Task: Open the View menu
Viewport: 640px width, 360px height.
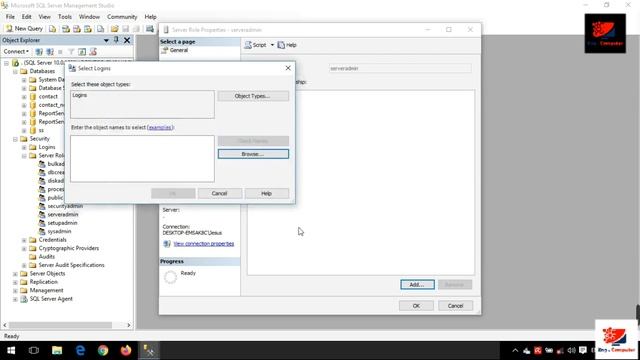Action: click(x=44, y=17)
